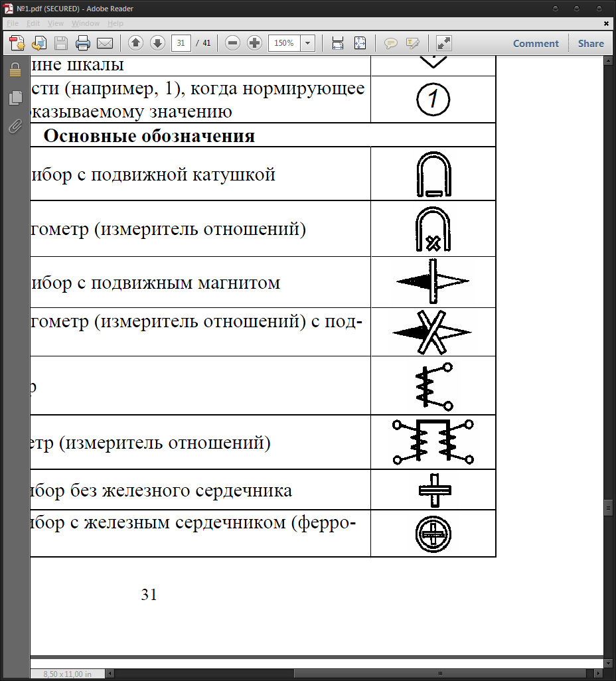Switch to read mode expand icon
Screen dimensions: 616x681
tap(443, 43)
